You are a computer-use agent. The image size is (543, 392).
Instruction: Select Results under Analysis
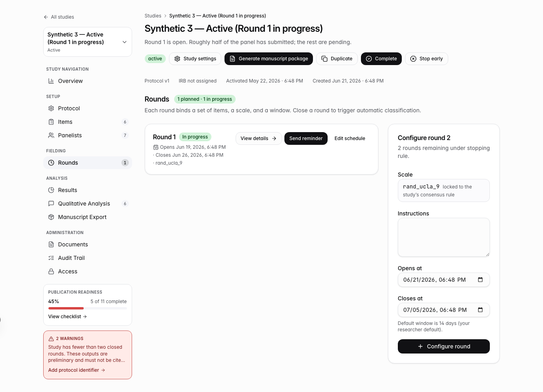point(88,190)
